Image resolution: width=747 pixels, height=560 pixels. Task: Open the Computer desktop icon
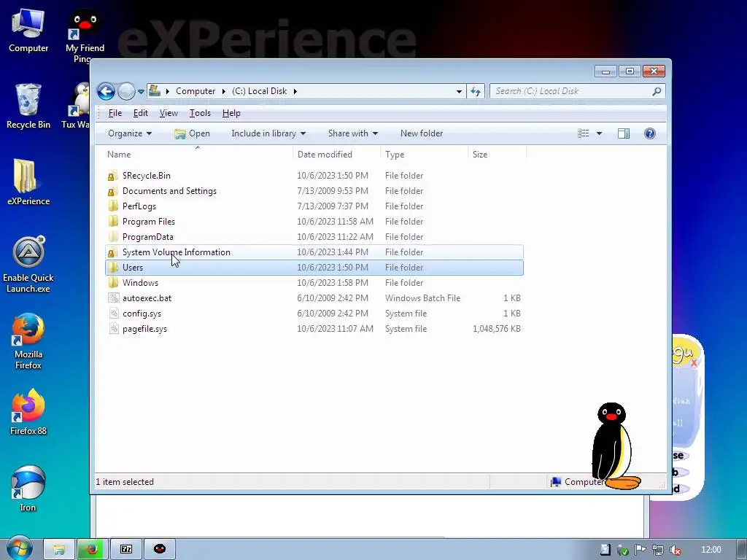point(28,31)
